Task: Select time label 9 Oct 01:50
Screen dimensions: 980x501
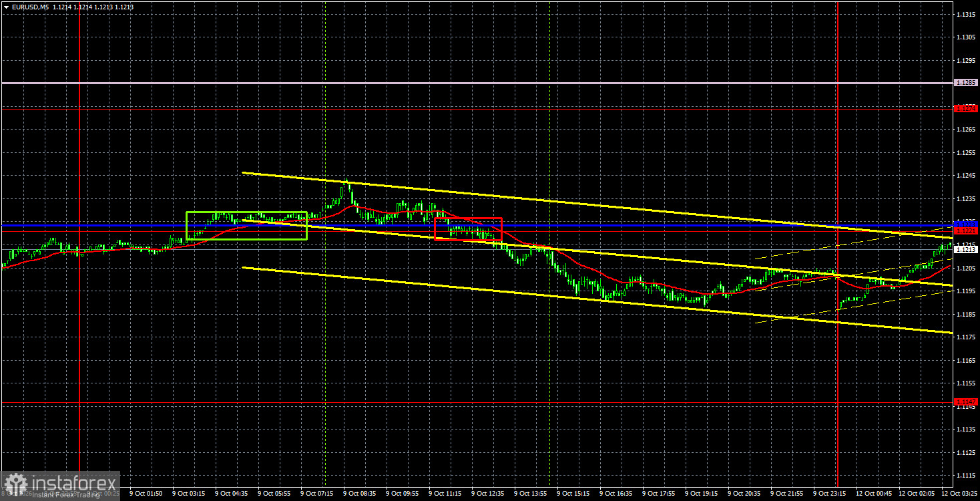Action: coord(146,494)
